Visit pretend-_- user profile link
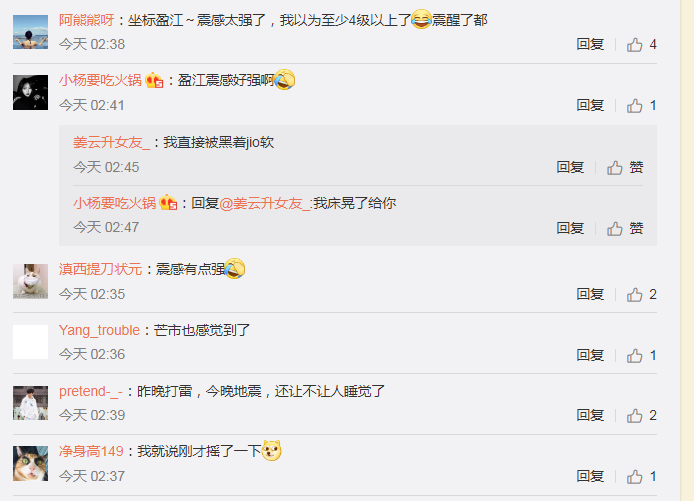The image size is (694, 501). click(x=91, y=391)
